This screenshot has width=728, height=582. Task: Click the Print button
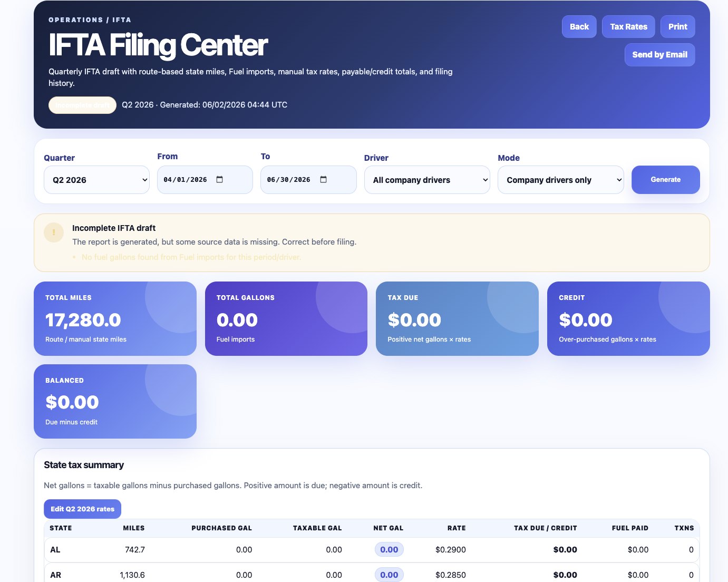pyautogui.click(x=677, y=26)
